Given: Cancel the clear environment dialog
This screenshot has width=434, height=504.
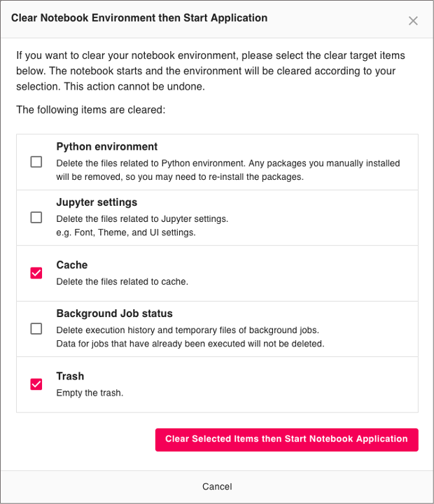Looking at the screenshot, I should 217,486.
